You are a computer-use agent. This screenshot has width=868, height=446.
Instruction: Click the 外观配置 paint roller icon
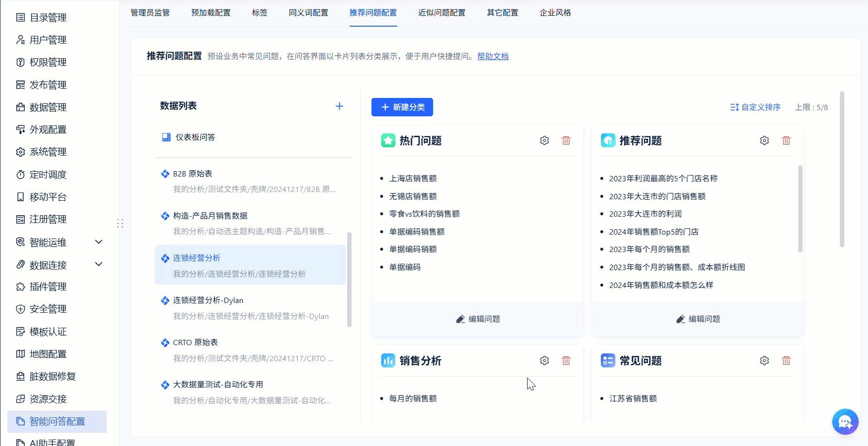coord(20,129)
